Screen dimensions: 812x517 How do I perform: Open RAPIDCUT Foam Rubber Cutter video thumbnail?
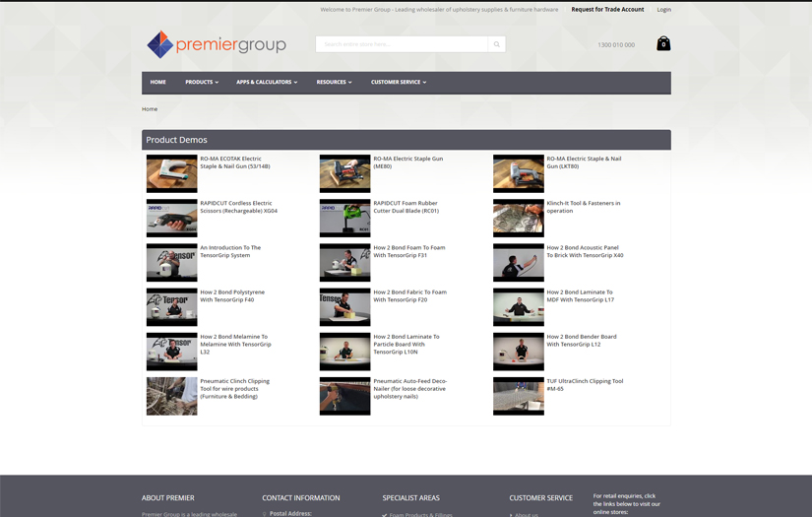pyautogui.click(x=344, y=218)
